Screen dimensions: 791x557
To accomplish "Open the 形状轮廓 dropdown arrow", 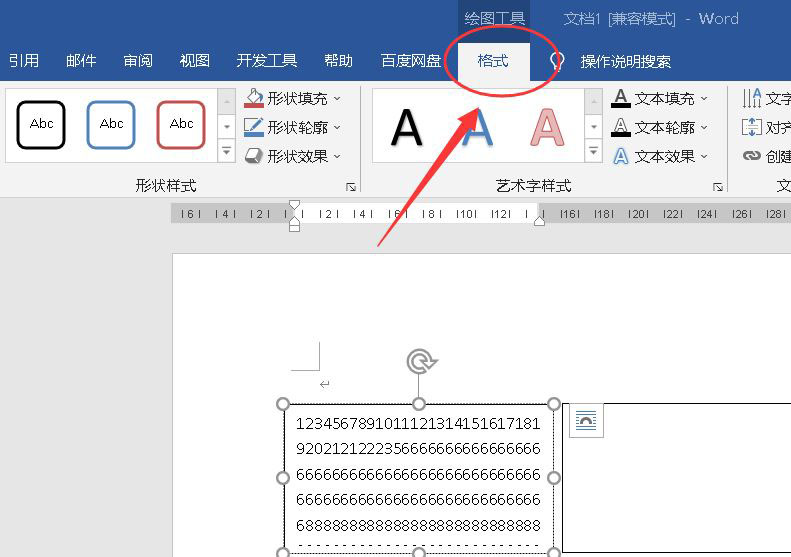I will [x=337, y=128].
